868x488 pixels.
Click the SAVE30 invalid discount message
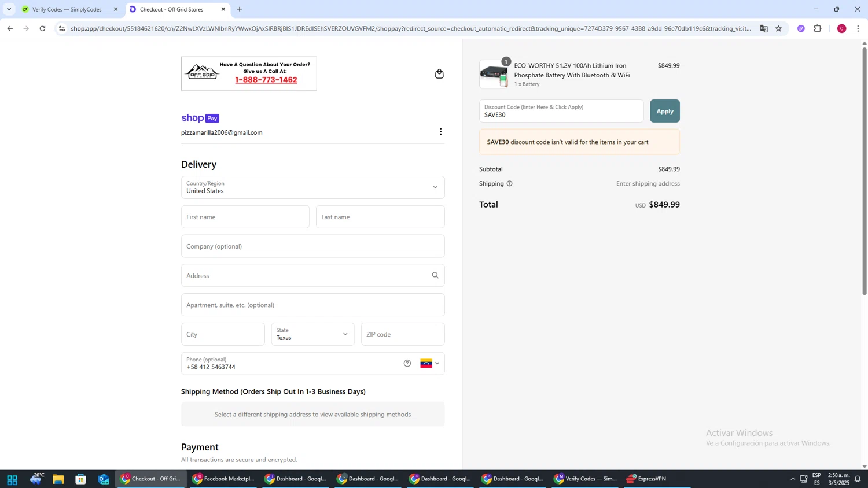[x=579, y=142]
